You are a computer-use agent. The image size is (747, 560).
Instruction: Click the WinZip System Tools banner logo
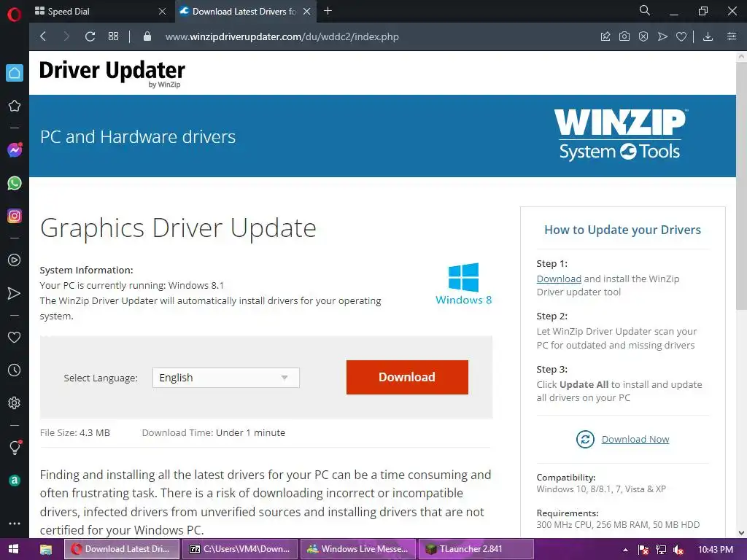pos(620,136)
